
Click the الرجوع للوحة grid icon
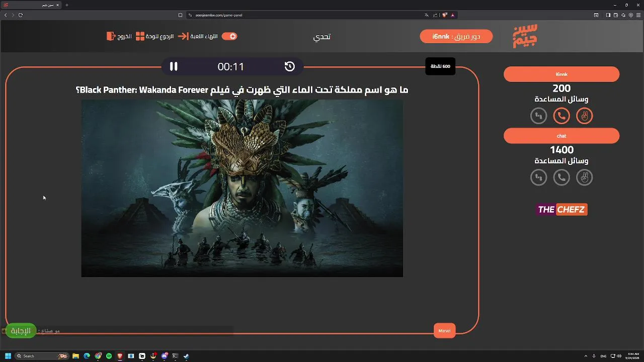(140, 36)
